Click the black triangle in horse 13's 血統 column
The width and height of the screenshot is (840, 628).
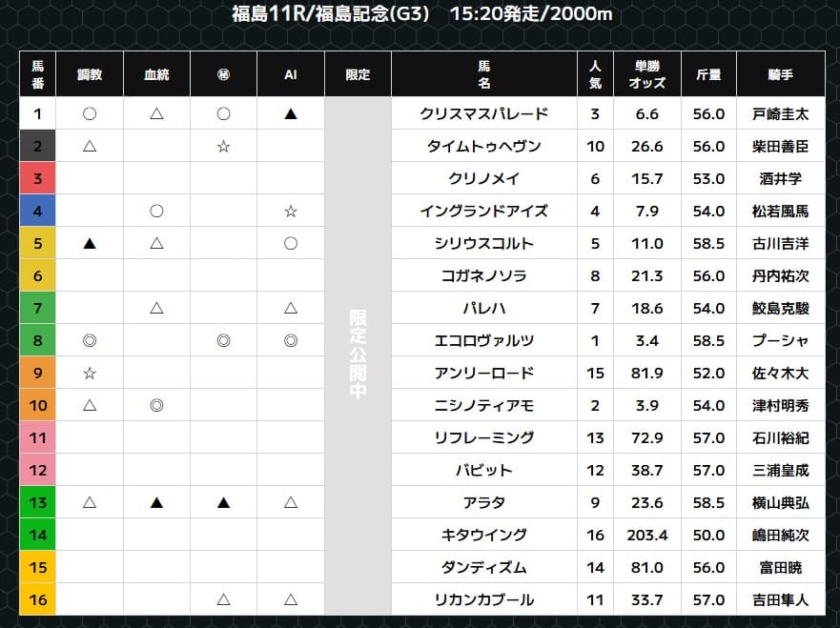tap(156, 503)
